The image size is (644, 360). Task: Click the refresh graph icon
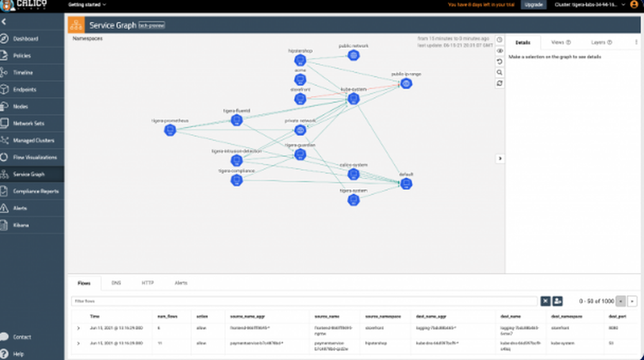point(500,83)
